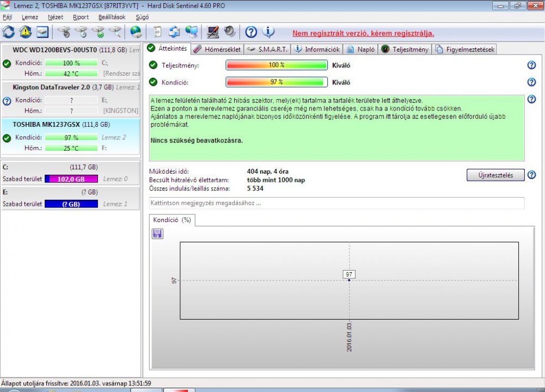
Task: Click the refresh icon with yellow warning triangle
Action: pos(26,32)
